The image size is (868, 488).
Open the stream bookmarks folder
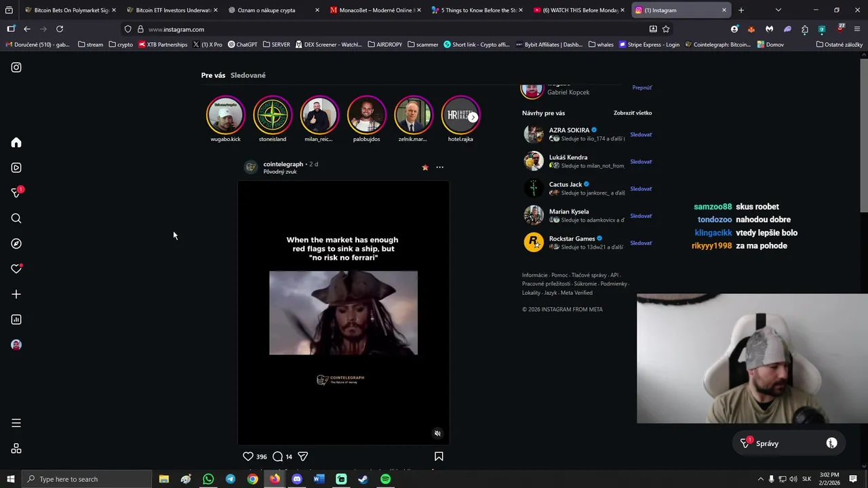coord(90,45)
